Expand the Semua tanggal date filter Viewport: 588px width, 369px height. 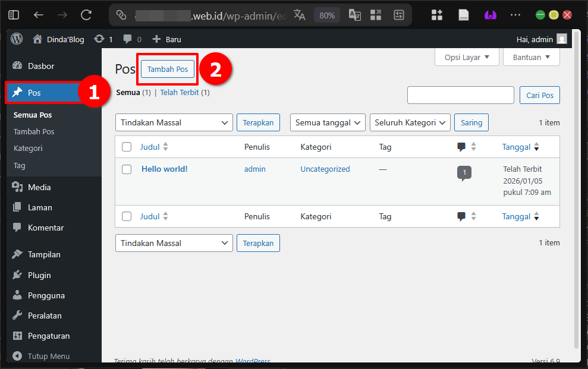click(327, 122)
